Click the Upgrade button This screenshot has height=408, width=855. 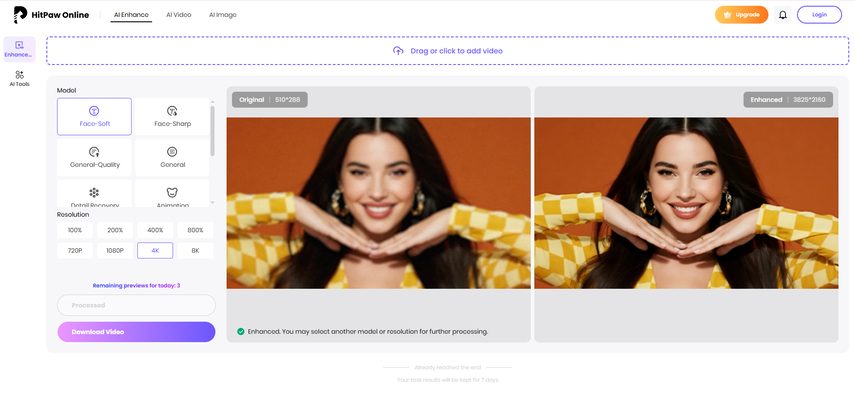point(741,15)
